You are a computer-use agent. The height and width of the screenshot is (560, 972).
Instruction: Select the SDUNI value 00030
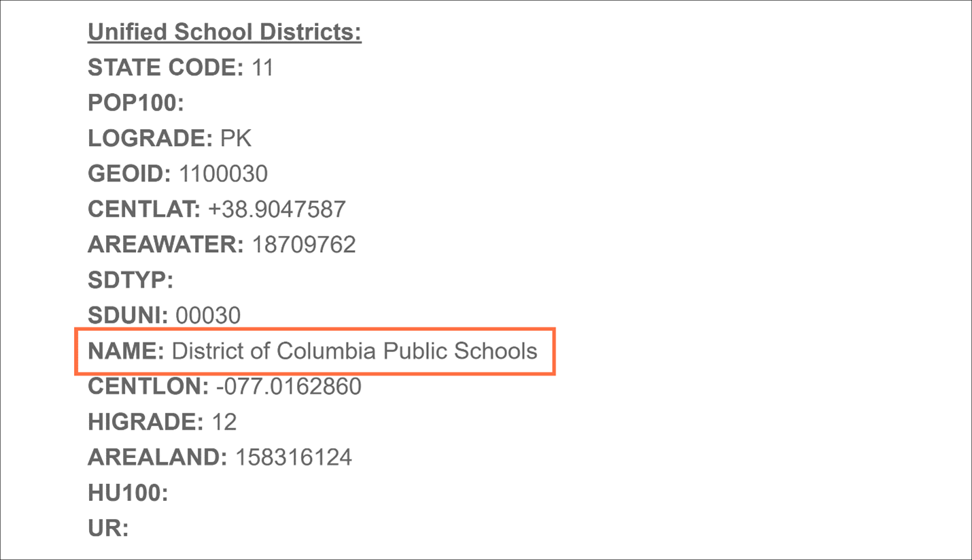208,315
